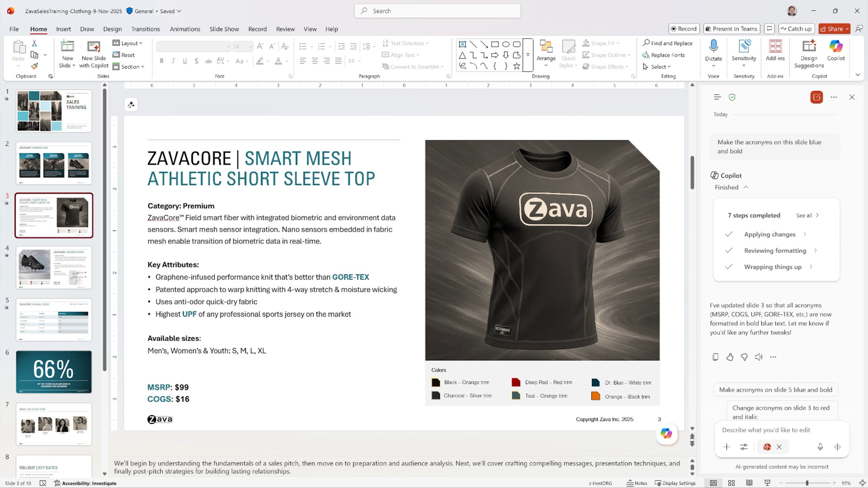The height and width of the screenshot is (488, 868).
Task: Select the 66% slide 6 thumbnail
Action: 54,371
